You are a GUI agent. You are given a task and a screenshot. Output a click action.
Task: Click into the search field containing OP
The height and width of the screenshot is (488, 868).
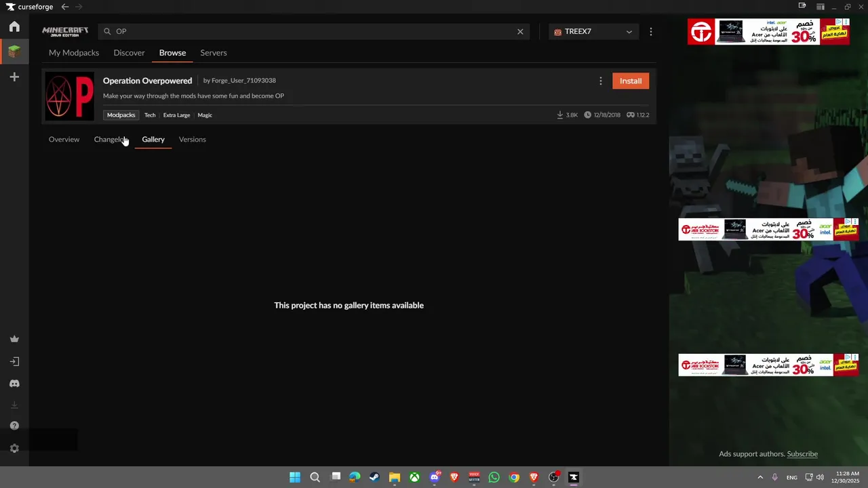tap(313, 31)
